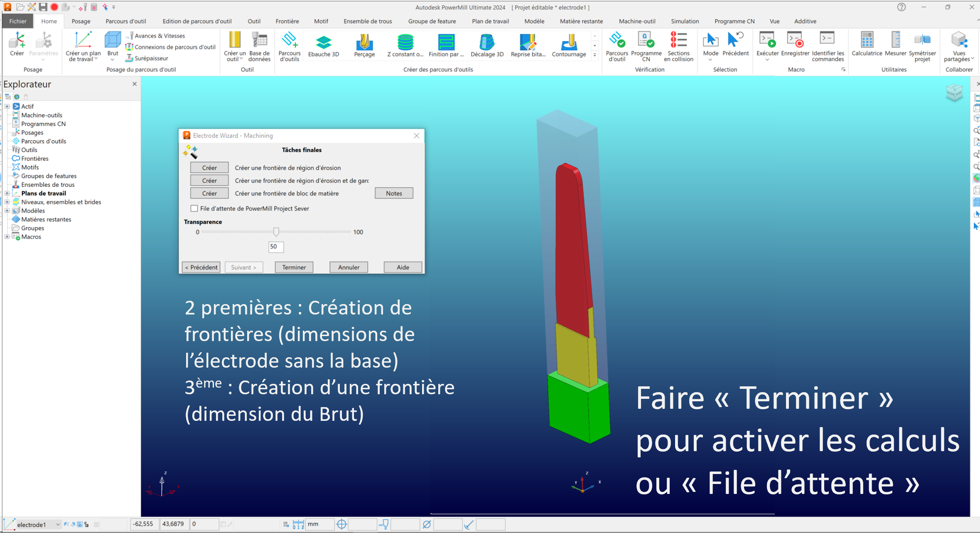Click Créer for frontière de bloc de matière

pos(209,193)
